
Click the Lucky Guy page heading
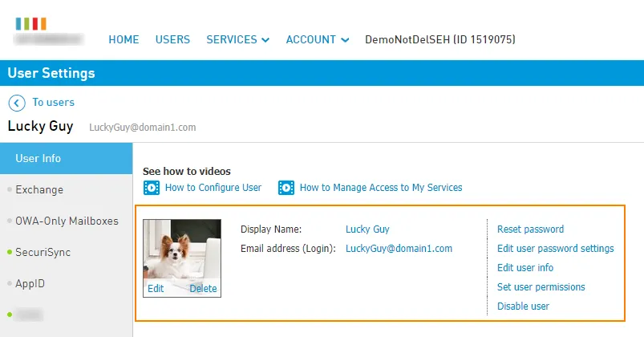(x=40, y=126)
